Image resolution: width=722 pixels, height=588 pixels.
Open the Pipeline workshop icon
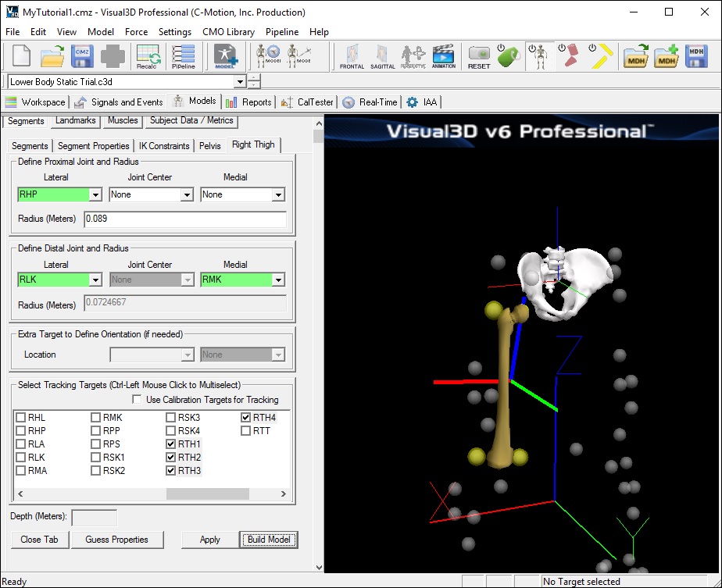click(x=184, y=57)
